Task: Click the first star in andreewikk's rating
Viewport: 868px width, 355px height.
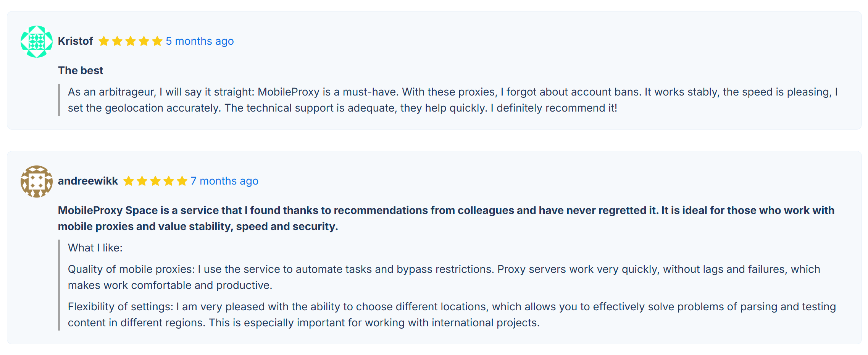Action: tap(129, 181)
